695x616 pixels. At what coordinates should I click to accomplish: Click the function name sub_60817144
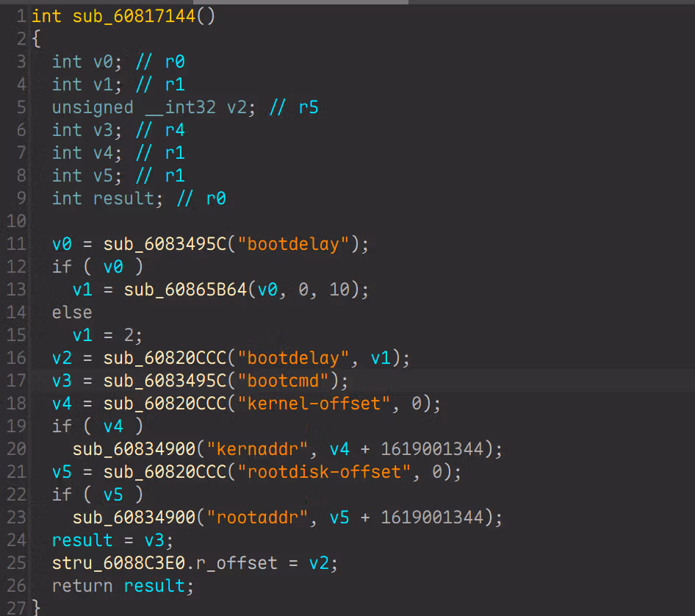[x=134, y=16]
